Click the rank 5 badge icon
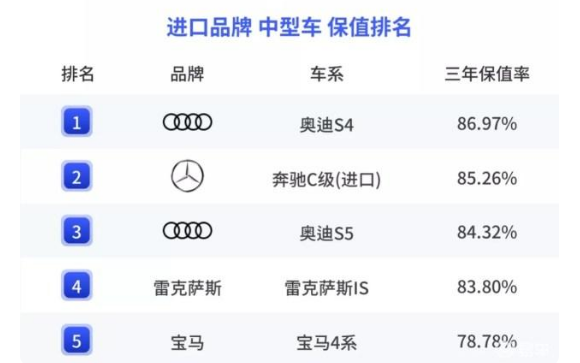The height and width of the screenshot is (363, 580). coord(77,340)
